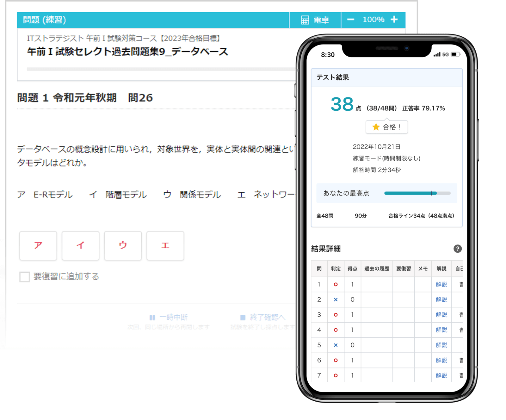Click the テスト結果 panel header

pyautogui.click(x=332, y=77)
